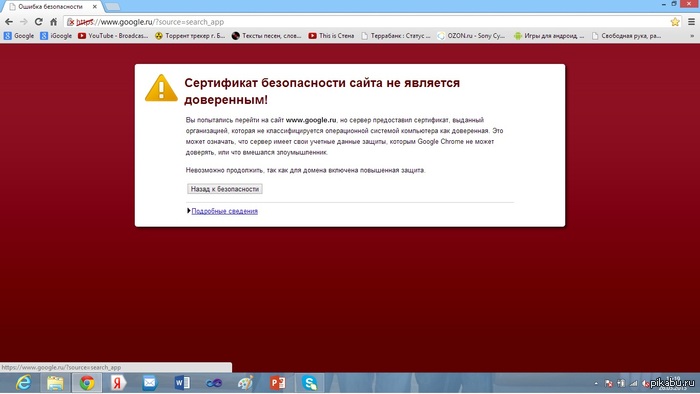Screen dimensions: 700x394
Task: Click the Назад к безопасности button
Action: [x=225, y=189]
